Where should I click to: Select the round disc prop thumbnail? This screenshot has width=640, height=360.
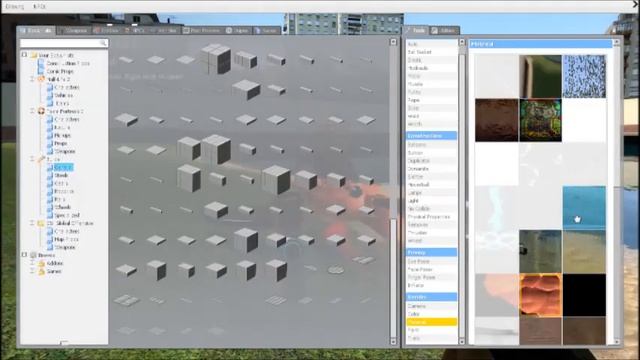pyautogui.click(x=336, y=269)
